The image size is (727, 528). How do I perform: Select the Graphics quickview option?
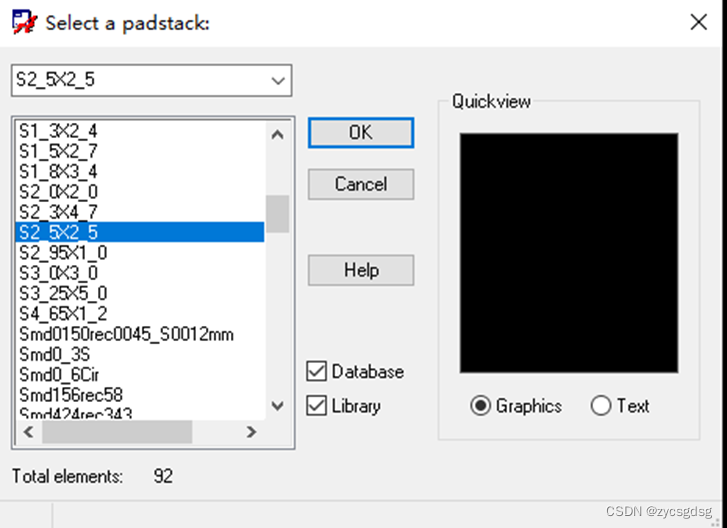(x=481, y=406)
